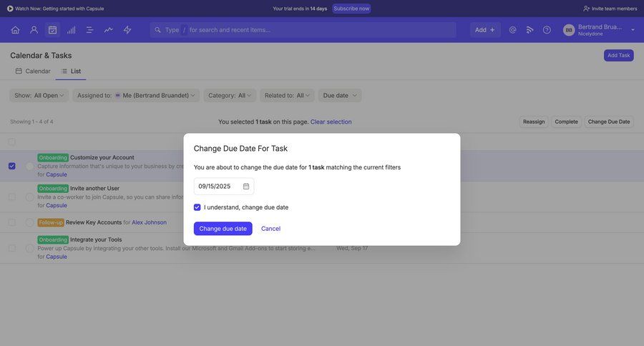Screen dimensions: 644x346
Task: Click the BB user avatar
Action: pyautogui.click(x=569, y=30)
